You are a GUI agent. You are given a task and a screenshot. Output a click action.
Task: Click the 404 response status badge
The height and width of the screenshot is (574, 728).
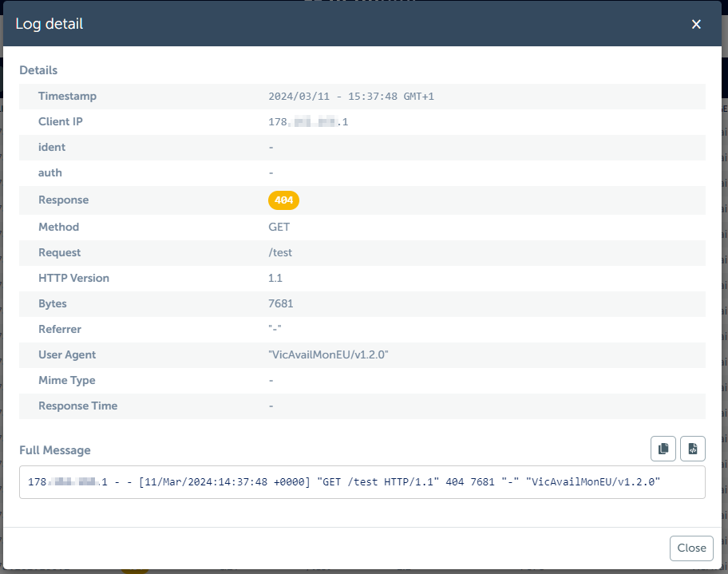point(283,200)
